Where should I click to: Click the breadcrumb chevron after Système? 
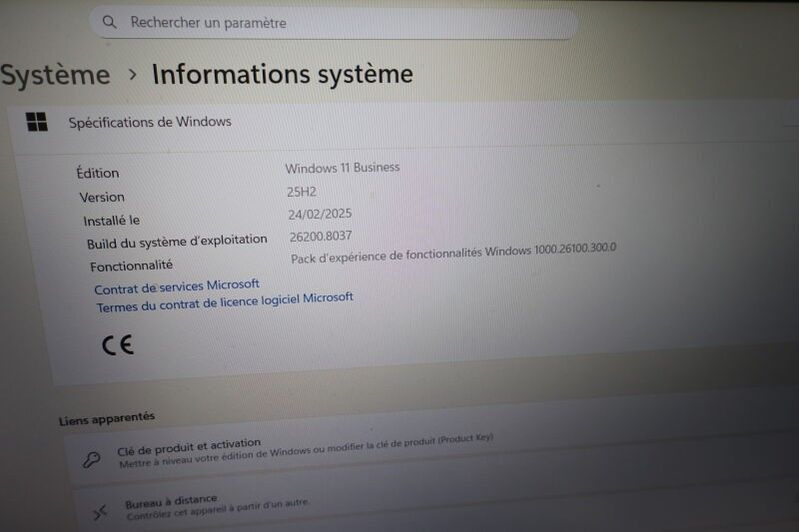(x=133, y=75)
